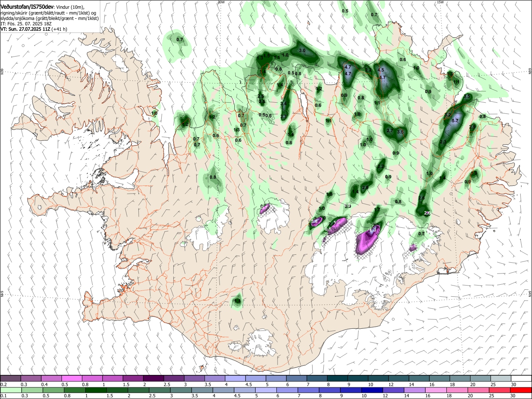Click the '(+41 h)' forecast offset text
The width and height of the screenshot is (532, 399).
59,29
